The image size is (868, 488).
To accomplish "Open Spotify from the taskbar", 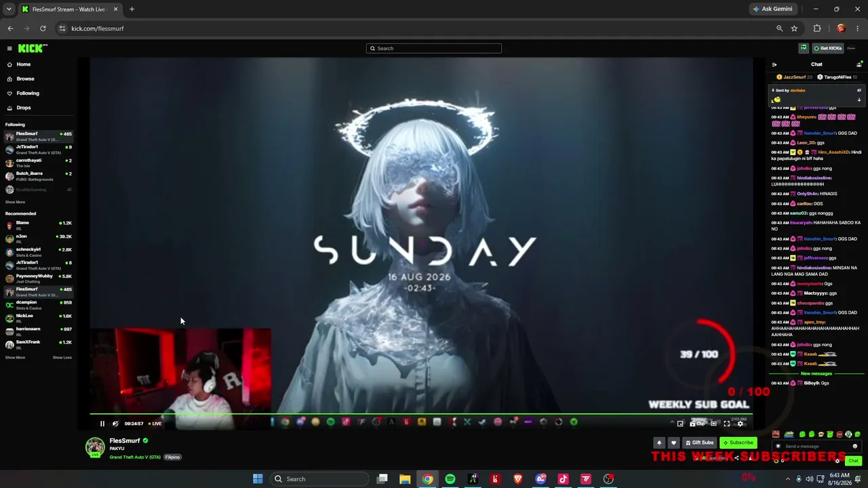I will (x=450, y=479).
